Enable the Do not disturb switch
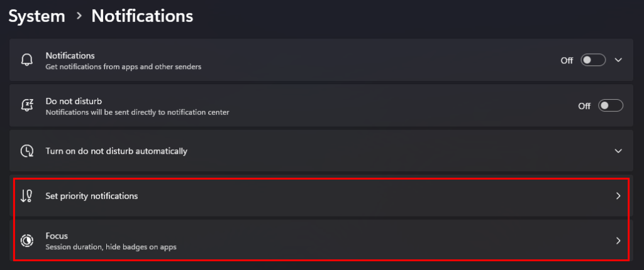 [611, 106]
